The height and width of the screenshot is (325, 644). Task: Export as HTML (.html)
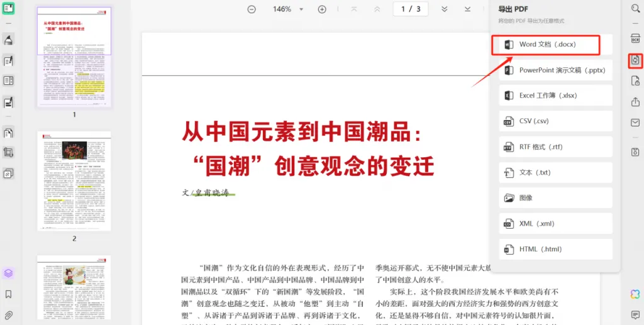[555, 250]
